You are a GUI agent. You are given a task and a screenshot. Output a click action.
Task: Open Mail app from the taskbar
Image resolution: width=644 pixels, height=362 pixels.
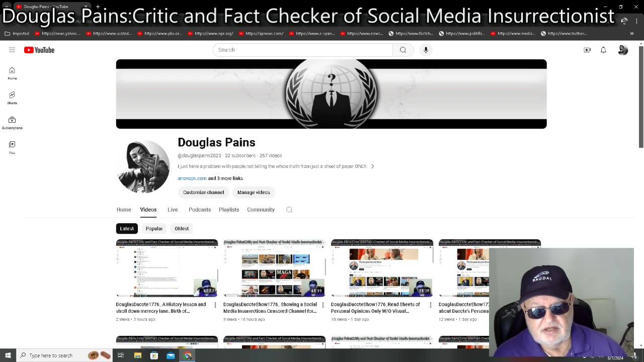pyautogui.click(x=171, y=355)
